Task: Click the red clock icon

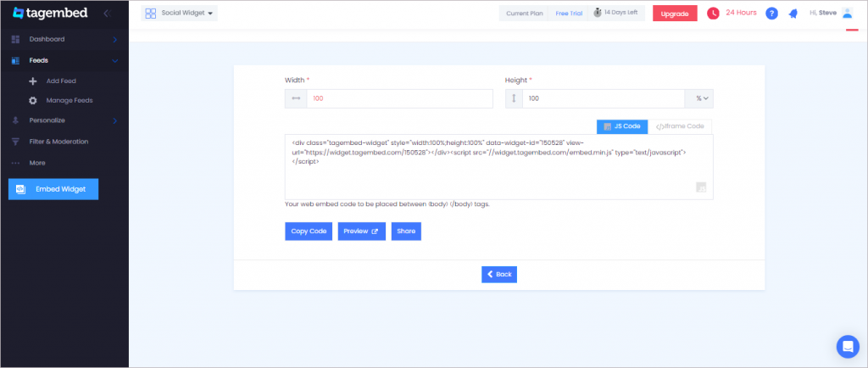Action: click(713, 14)
